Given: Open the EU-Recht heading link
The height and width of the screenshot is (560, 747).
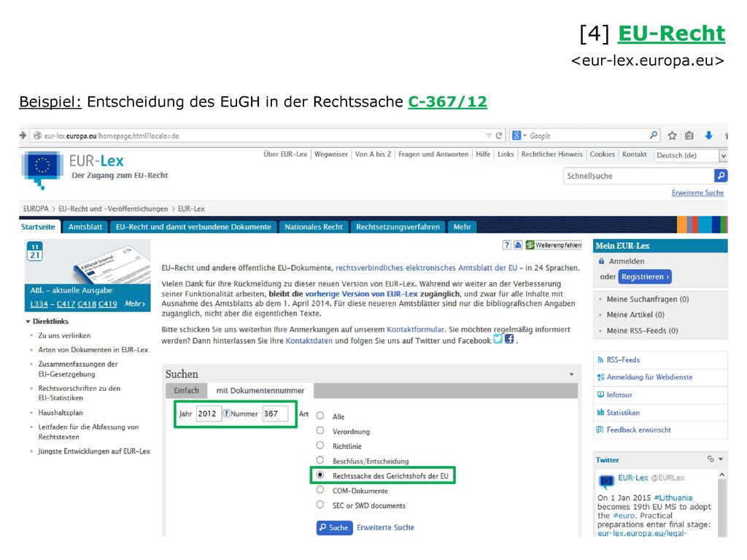Looking at the screenshot, I should click(671, 34).
